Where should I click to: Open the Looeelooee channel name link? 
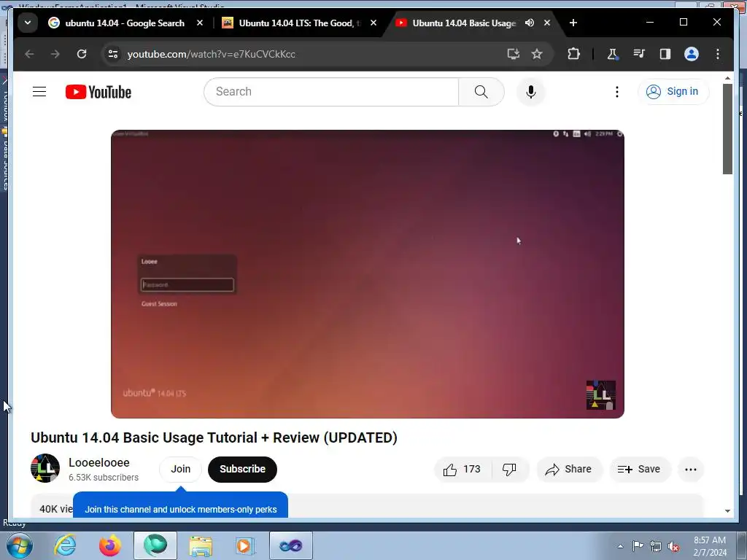tap(99, 463)
